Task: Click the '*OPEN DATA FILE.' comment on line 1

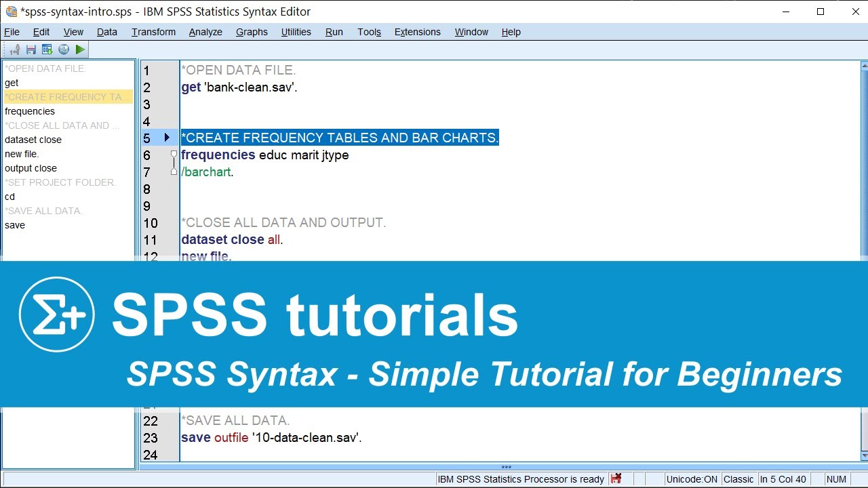Action: [239, 70]
